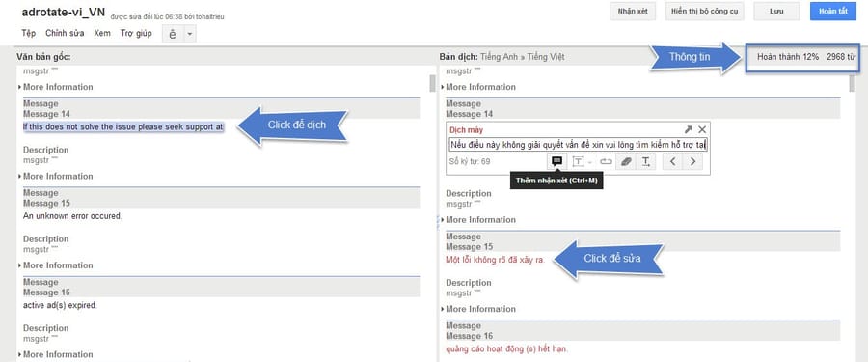This screenshot has width=868, height=362.
Task: Click the Hiển thị bộ công cụ button
Action: (x=705, y=11)
